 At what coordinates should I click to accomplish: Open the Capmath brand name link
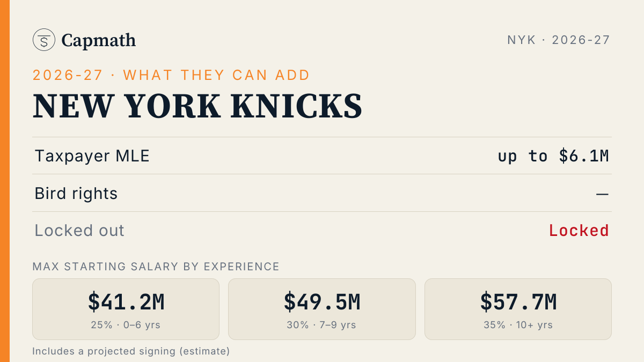[99, 40]
